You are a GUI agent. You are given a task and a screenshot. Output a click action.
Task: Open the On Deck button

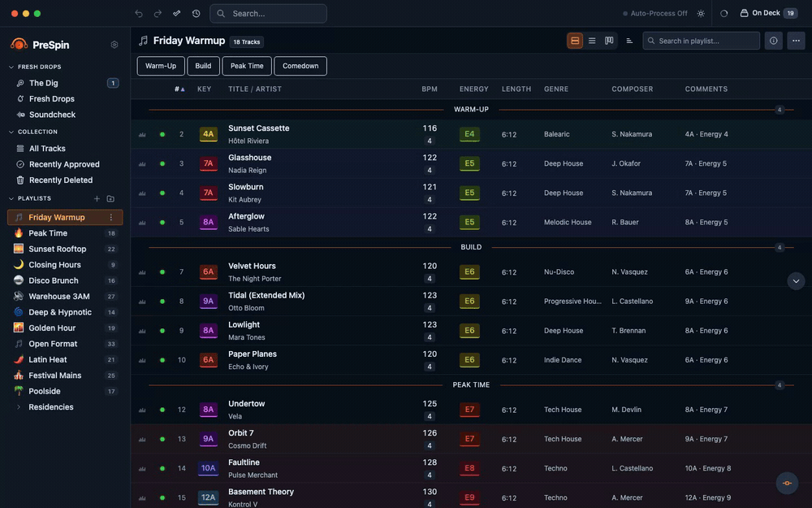click(768, 14)
